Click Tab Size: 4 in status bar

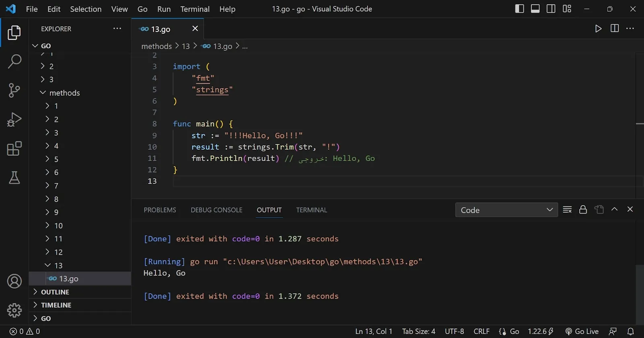point(419,332)
